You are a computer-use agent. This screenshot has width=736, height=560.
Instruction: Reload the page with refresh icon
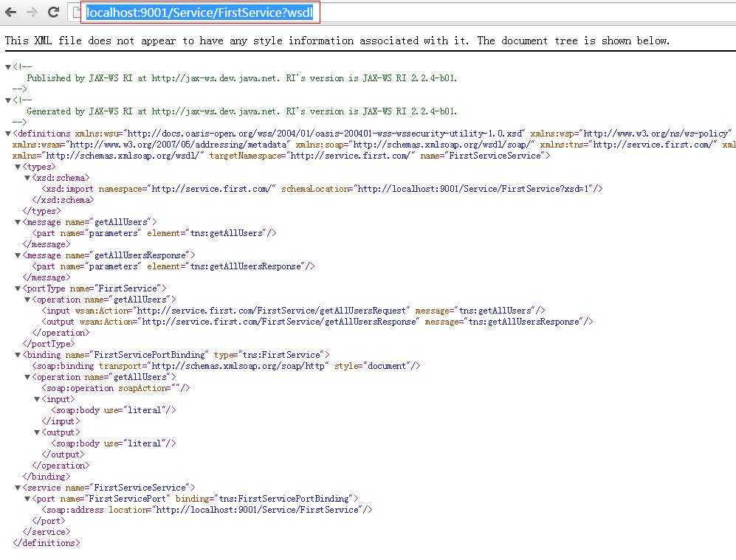53,13
